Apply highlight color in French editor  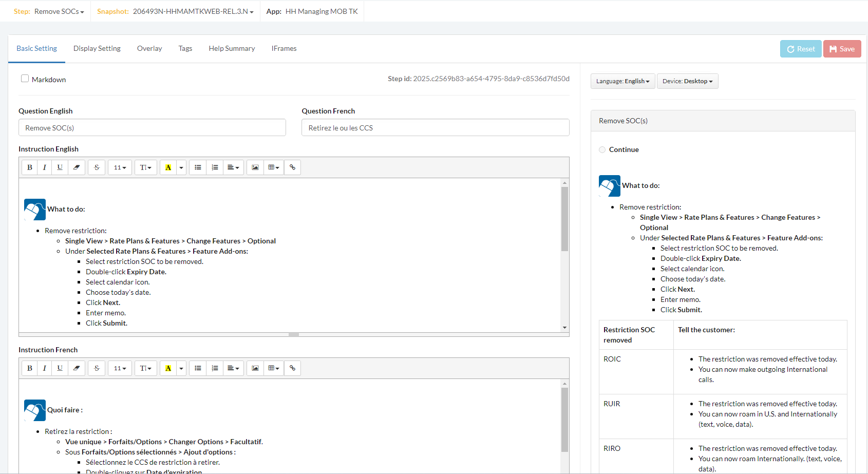168,368
